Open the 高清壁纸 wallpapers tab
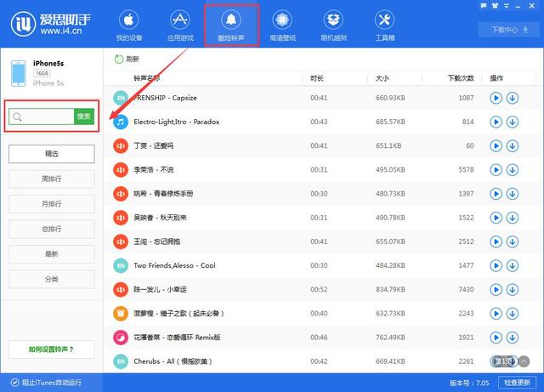Image resolution: width=544 pixels, height=392 pixels. 282,26
